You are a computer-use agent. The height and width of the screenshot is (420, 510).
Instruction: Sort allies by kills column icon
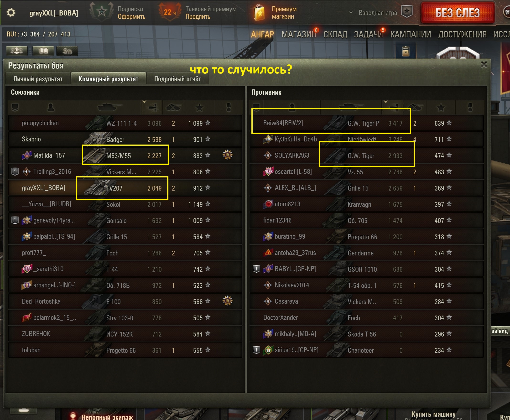[173, 107]
